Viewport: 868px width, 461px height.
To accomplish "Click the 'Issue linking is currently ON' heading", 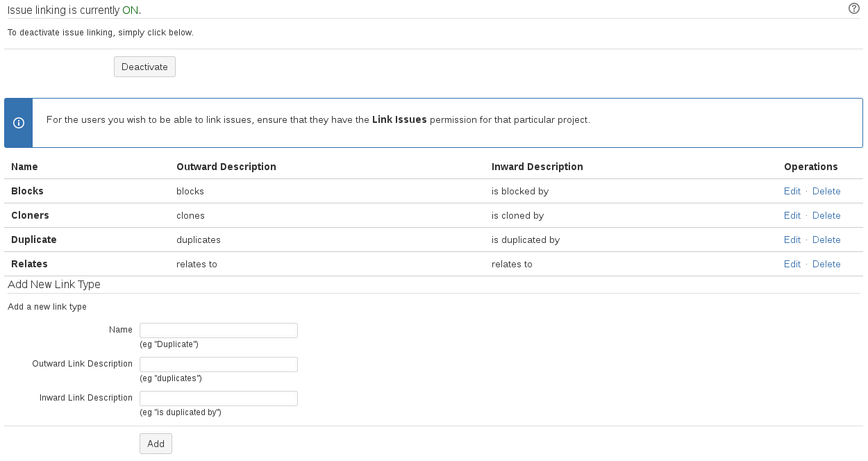I will [x=74, y=10].
